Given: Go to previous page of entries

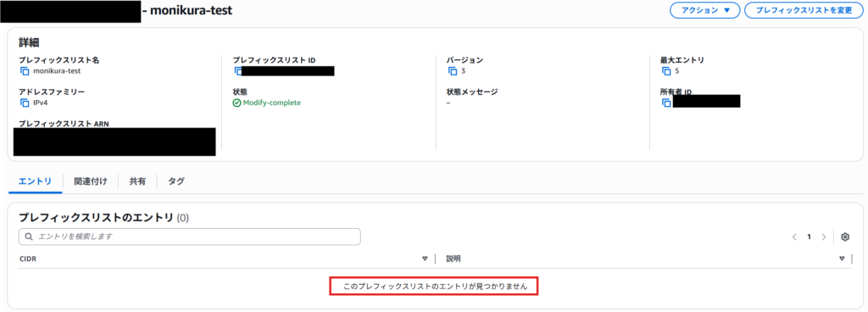Looking at the screenshot, I should coord(794,237).
